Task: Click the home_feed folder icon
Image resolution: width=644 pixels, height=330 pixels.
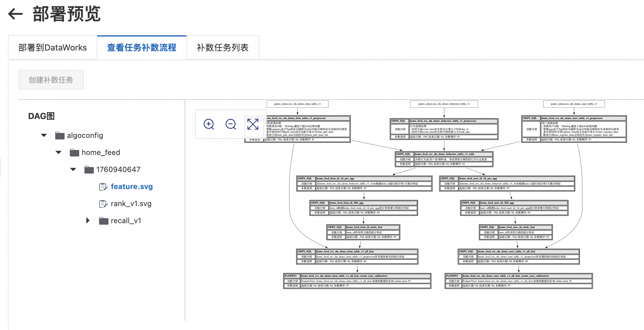Action: pos(74,153)
